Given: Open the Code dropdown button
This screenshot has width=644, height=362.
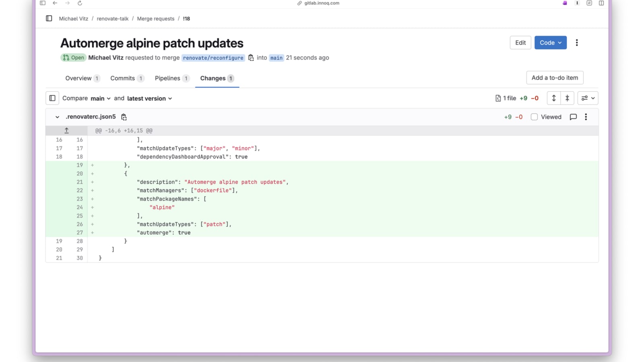Looking at the screenshot, I should [x=551, y=43].
